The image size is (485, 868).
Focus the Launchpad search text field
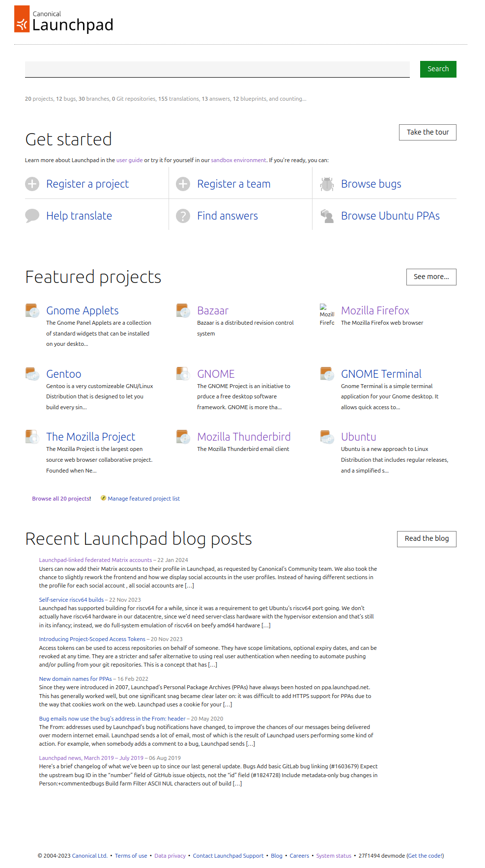217,69
